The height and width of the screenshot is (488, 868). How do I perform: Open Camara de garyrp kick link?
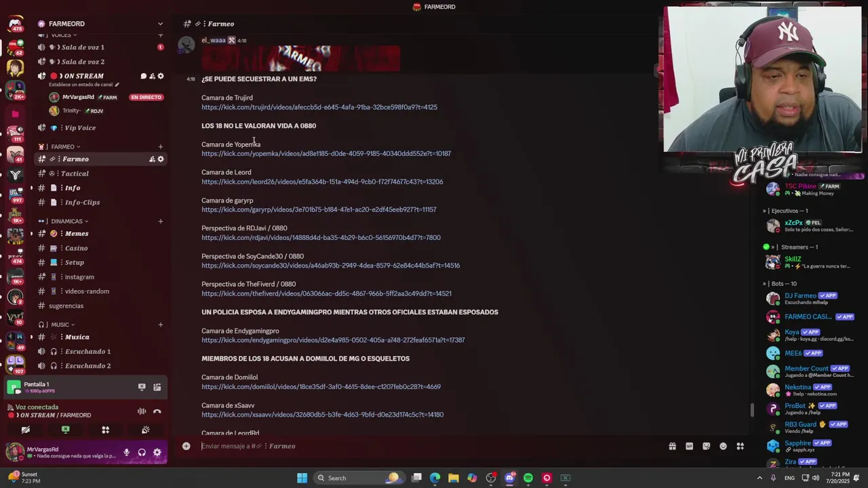319,209
